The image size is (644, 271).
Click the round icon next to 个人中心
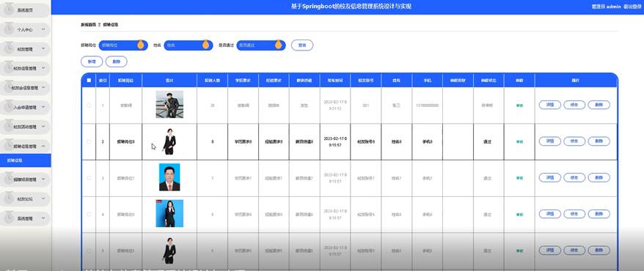click(x=8, y=29)
